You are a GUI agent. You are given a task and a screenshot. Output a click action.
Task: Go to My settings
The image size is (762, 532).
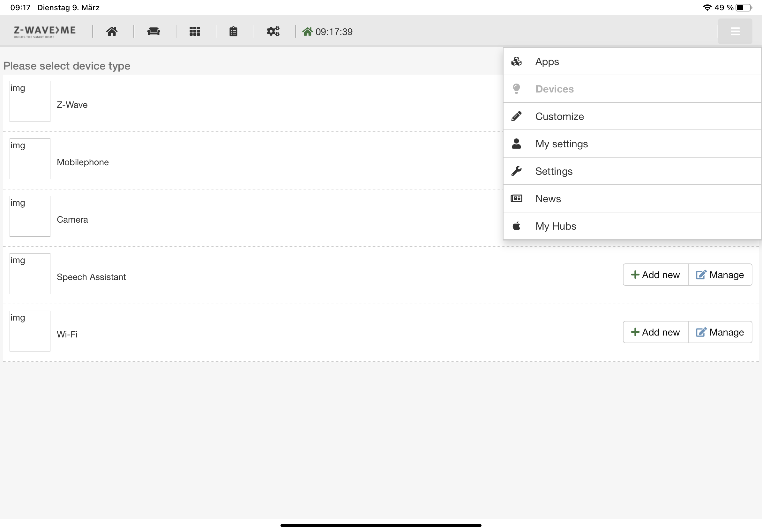click(x=561, y=144)
